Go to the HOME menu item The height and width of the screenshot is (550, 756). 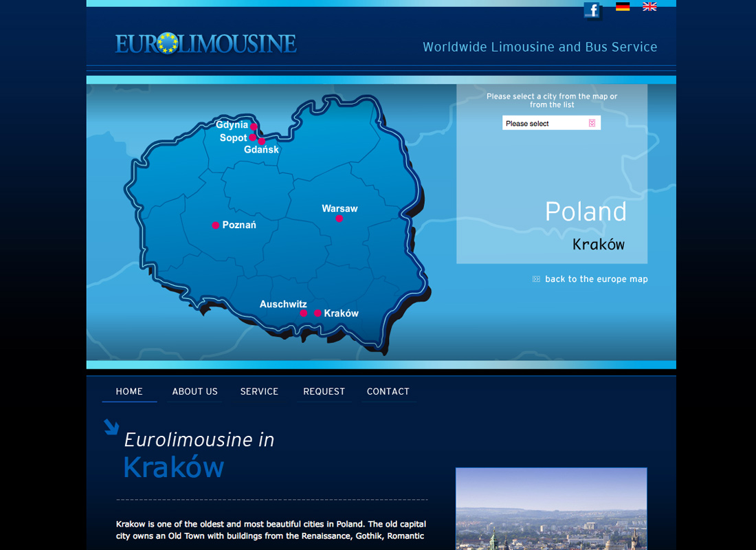[x=129, y=391]
